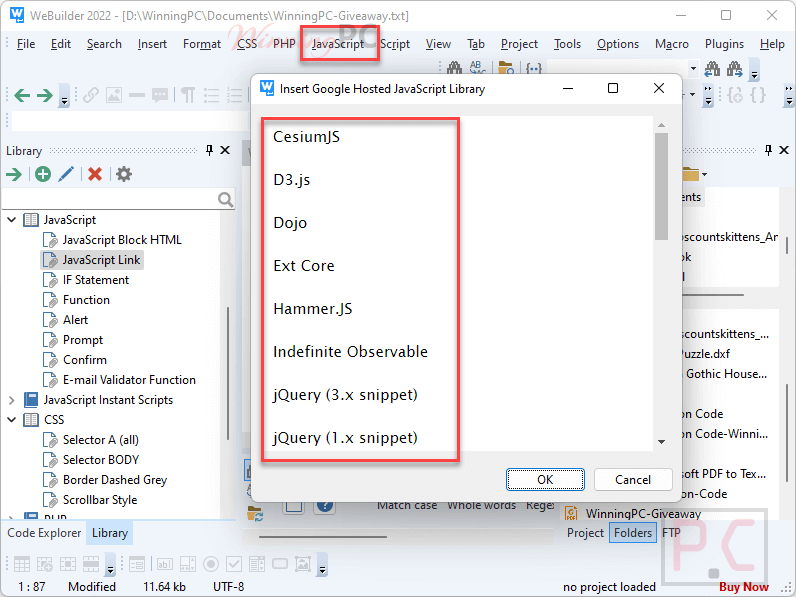
Task: Click the radio button form element icon
Action: pyautogui.click(x=211, y=564)
